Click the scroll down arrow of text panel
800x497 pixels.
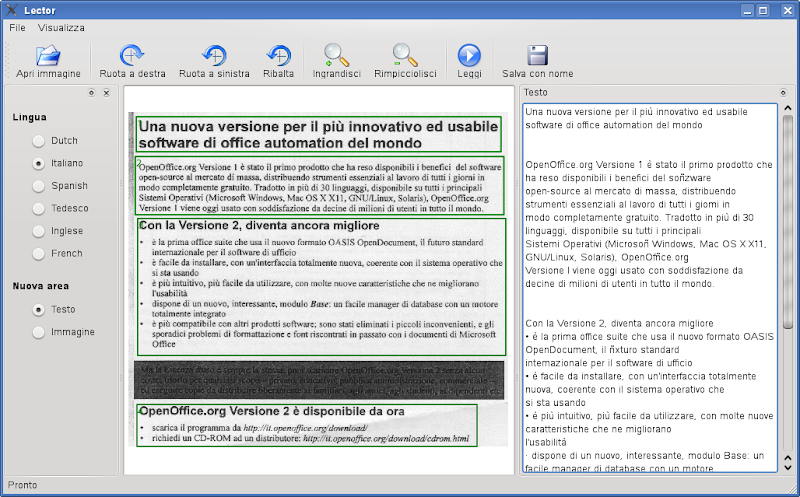click(x=788, y=467)
